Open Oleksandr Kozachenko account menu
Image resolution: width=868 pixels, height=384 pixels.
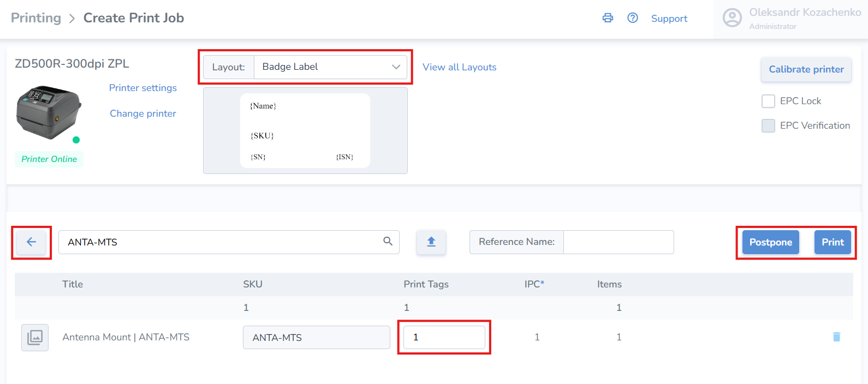[804, 13]
